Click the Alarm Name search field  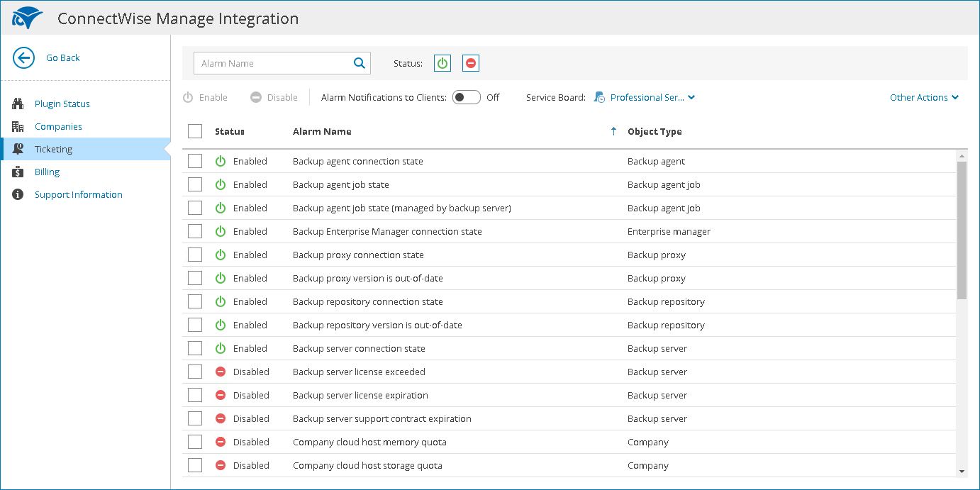pyautogui.click(x=273, y=63)
